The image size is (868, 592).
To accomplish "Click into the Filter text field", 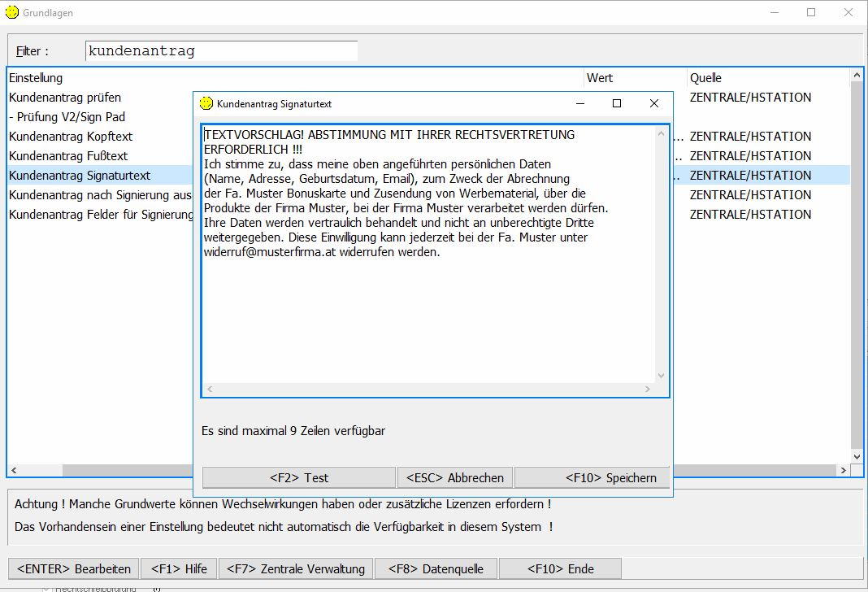I will pos(221,51).
